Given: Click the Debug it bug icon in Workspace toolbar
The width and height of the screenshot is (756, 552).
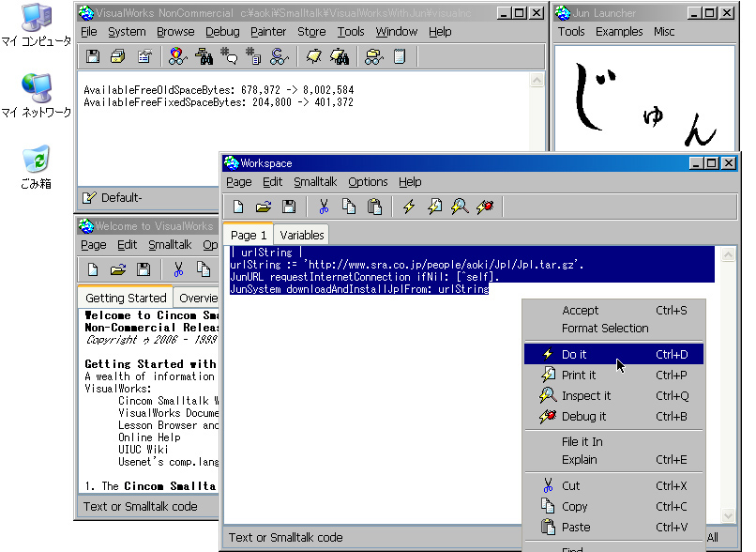Looking at the screenshot, I should pyautogui.click(x=485, y=207).
